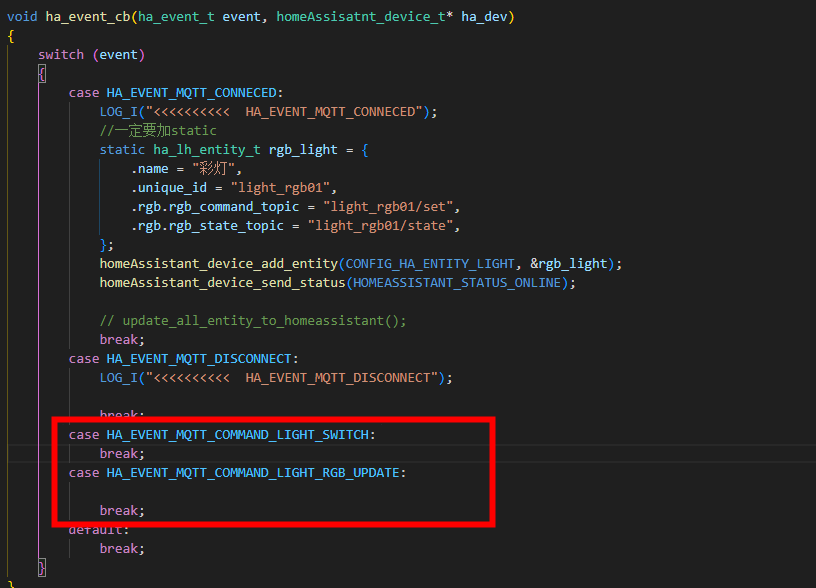
Task: Click the homeAssistant_device_send_status call
Action: 223,283
